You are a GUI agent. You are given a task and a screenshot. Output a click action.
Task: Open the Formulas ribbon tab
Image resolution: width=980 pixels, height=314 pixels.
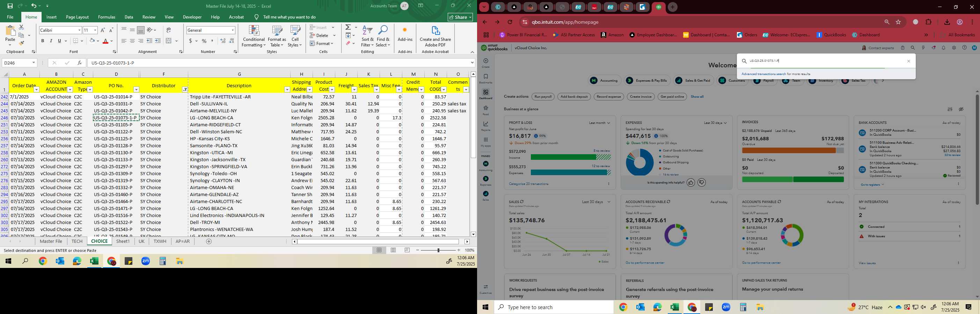coord(107,17)
